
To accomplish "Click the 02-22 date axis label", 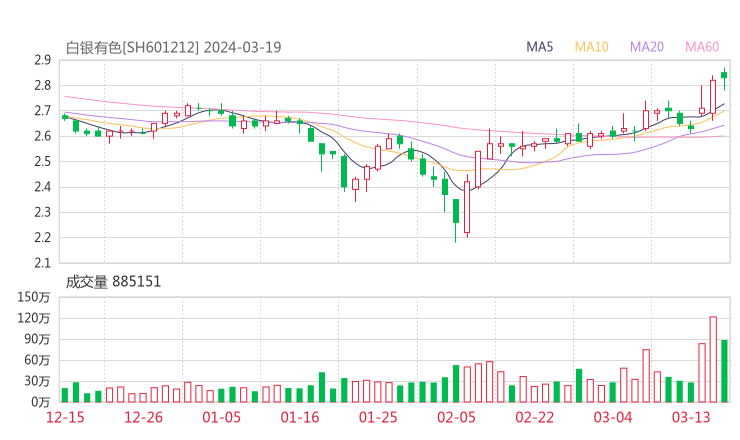I will 534,417.
